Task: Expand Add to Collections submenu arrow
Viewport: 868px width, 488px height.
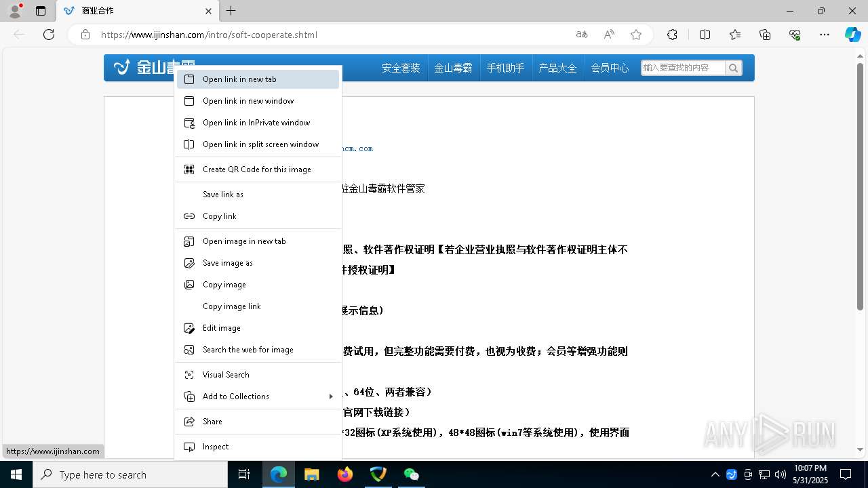Action: (331, 396)
